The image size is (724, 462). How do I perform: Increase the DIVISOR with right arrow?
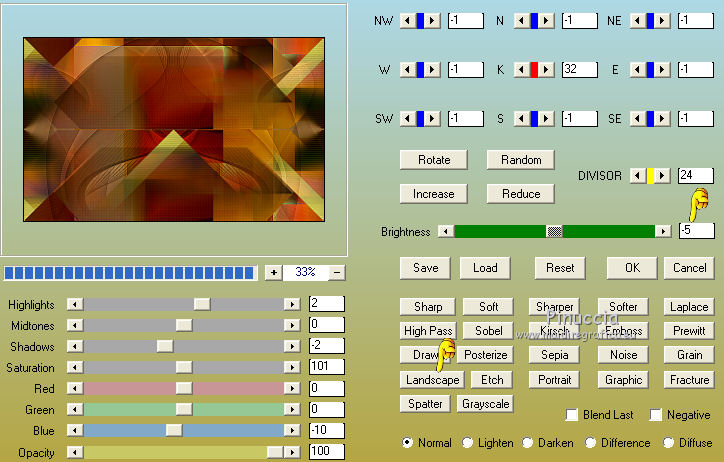tap(663, 176)
